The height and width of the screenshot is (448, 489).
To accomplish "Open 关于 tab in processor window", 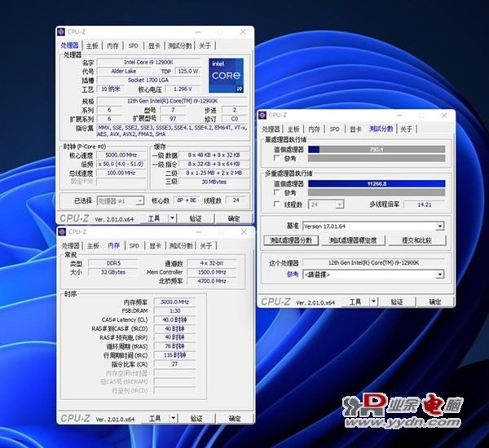I will click(205, 46).
